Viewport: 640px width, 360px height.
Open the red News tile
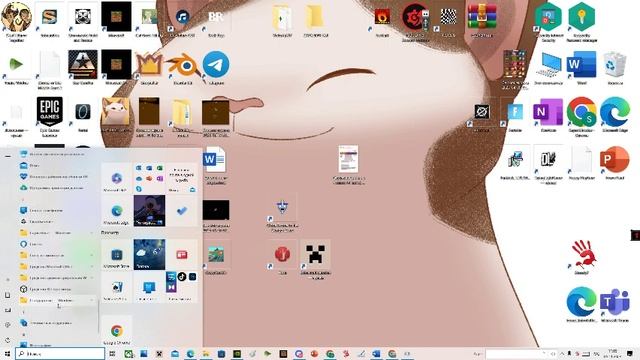tap(182, 255)
